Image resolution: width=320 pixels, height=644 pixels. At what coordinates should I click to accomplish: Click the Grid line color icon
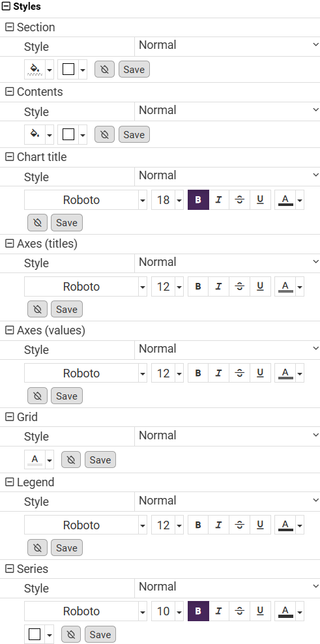pyautogui.click(x=35, y=460)
